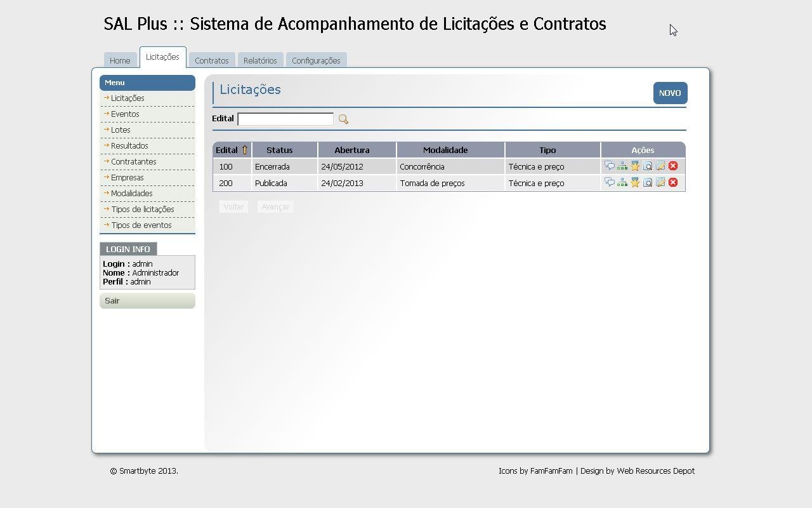
Task: Click the delete icon on the Encerrada row
Action: 673,166
